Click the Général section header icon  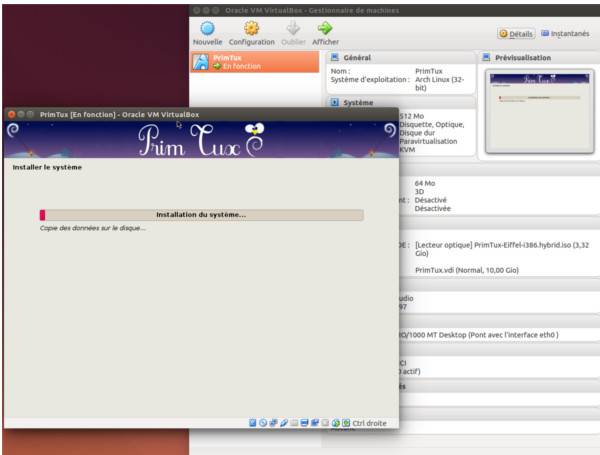[x=335, y=57]
